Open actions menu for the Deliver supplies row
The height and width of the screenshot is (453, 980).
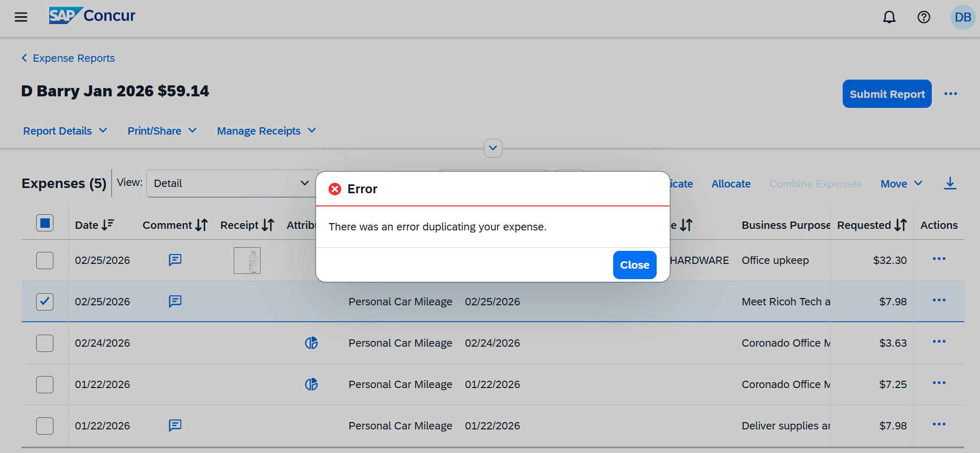939,424
